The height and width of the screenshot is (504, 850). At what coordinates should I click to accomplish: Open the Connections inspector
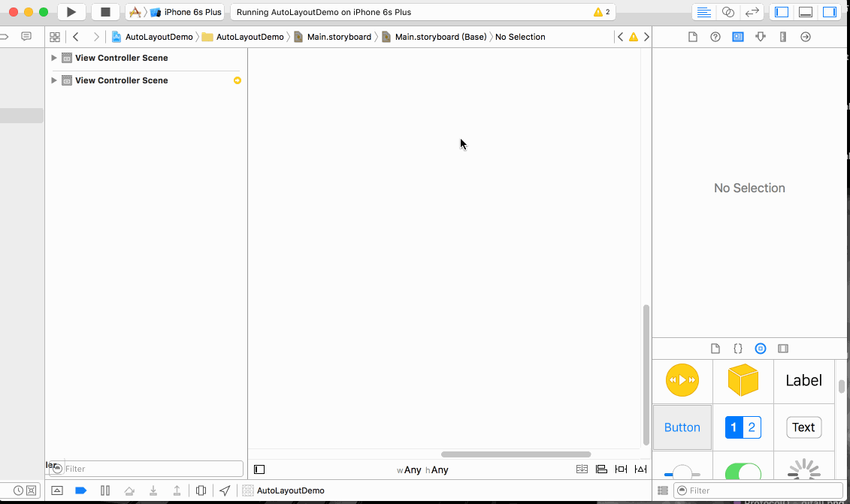click(x=806, y=37)
